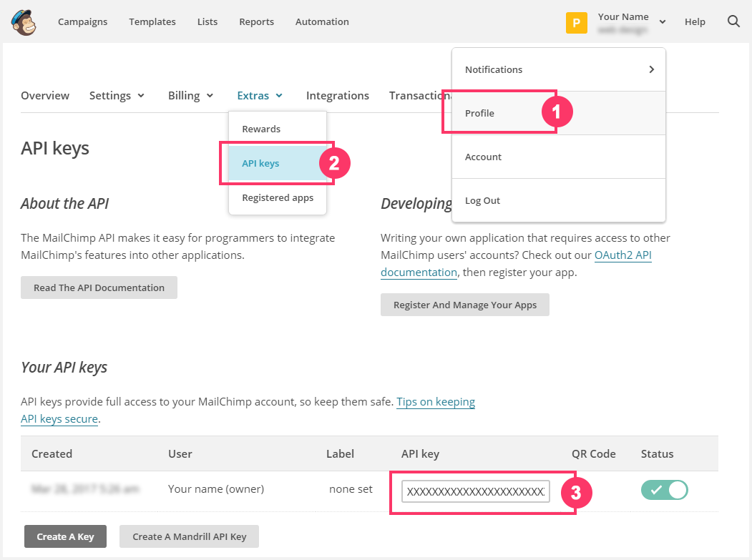The image size is (752, 560).
Task: Select Rewards in Extras menu
Action: [278, 129]
